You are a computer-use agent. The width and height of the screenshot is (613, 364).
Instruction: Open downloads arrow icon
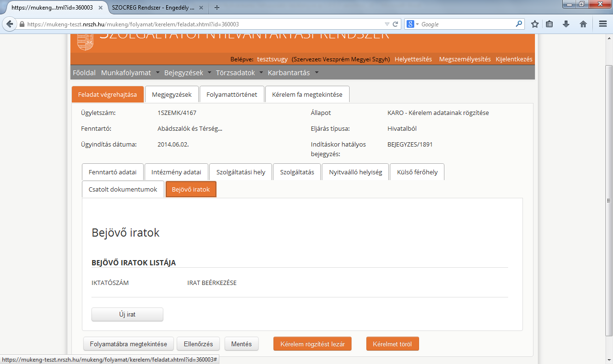566,24
